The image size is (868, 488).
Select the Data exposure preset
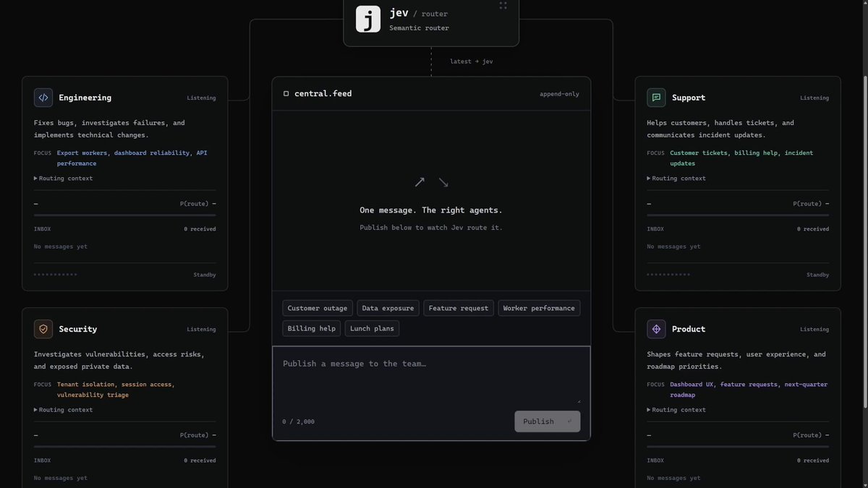point(388,308)
